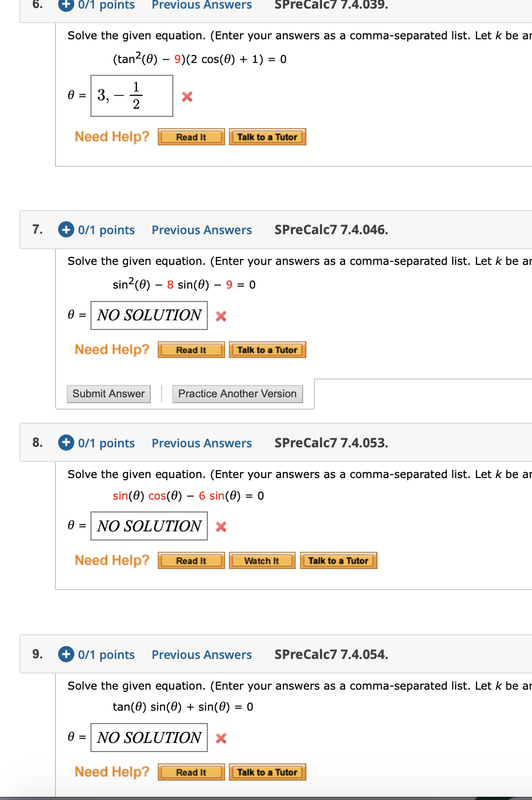The image size is (532, 800).
Task: Click Watch It on question 8
Action: click(x=262, y=560)
